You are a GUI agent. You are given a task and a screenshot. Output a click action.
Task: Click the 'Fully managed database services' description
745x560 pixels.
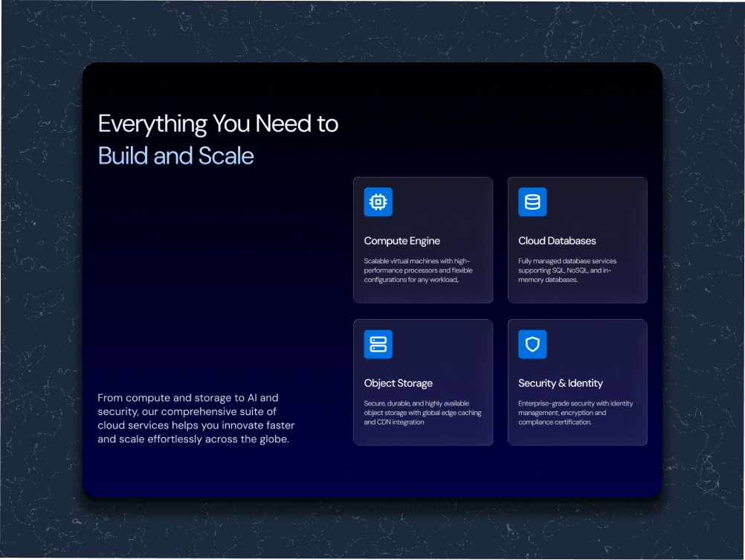(x=567, y=271)
